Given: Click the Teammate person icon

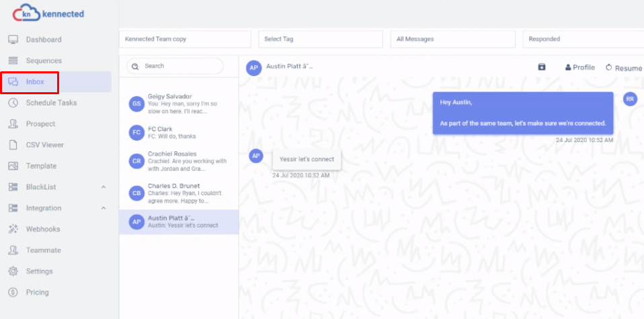Looking at the screenshot, I should click(x=13, y=250).
